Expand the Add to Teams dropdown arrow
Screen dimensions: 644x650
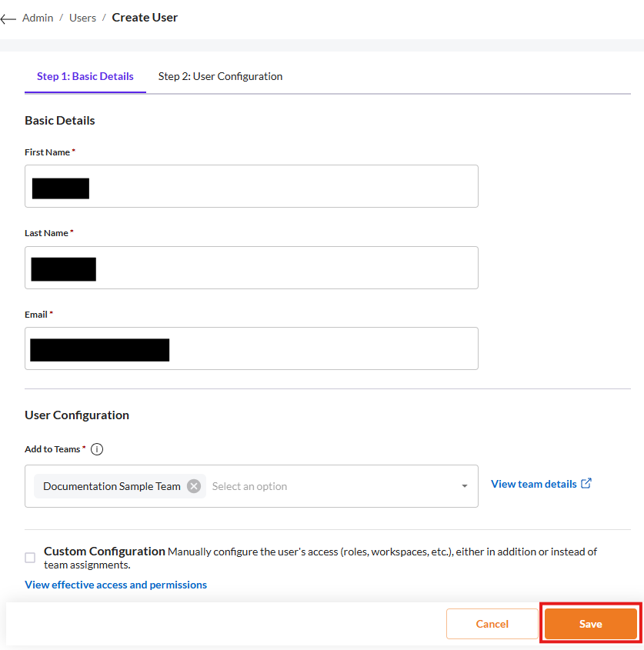tap(465, 486)
